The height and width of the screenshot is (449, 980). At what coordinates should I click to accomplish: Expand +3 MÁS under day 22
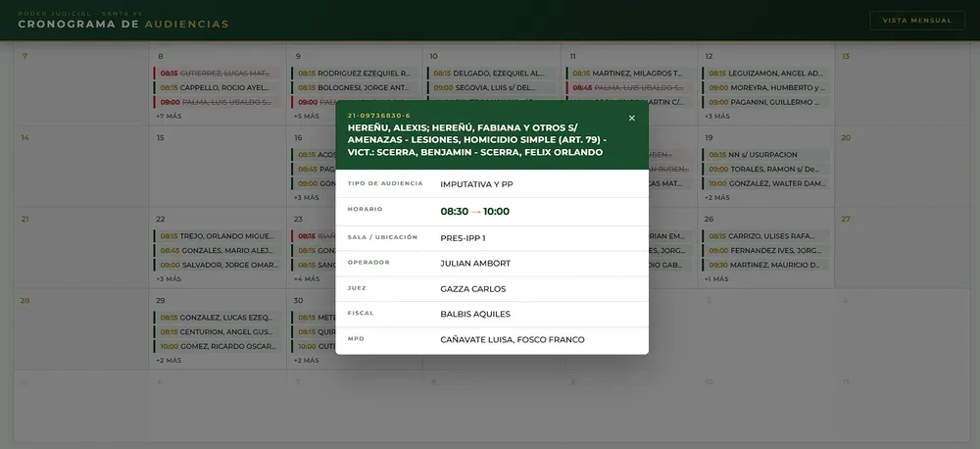(169, 278)
